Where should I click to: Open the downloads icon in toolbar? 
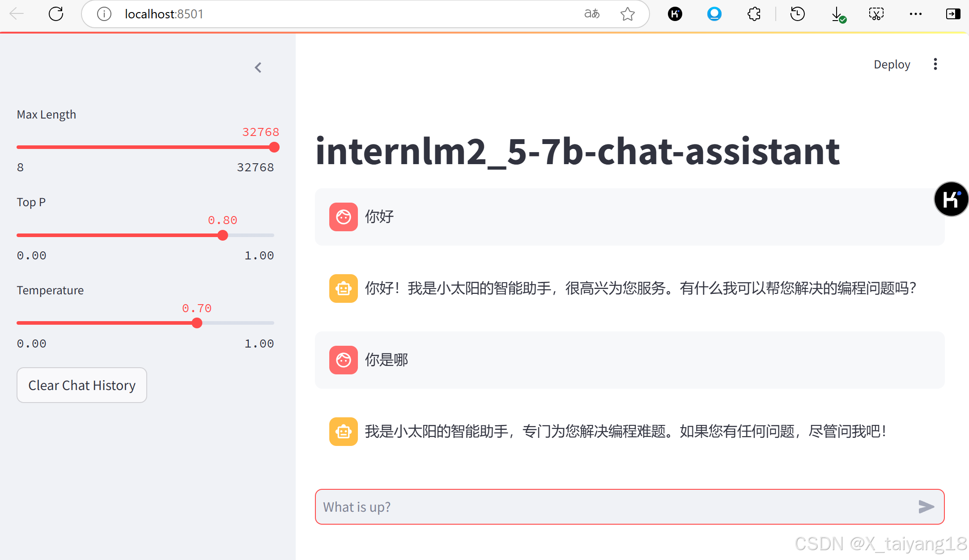[837, 14]
